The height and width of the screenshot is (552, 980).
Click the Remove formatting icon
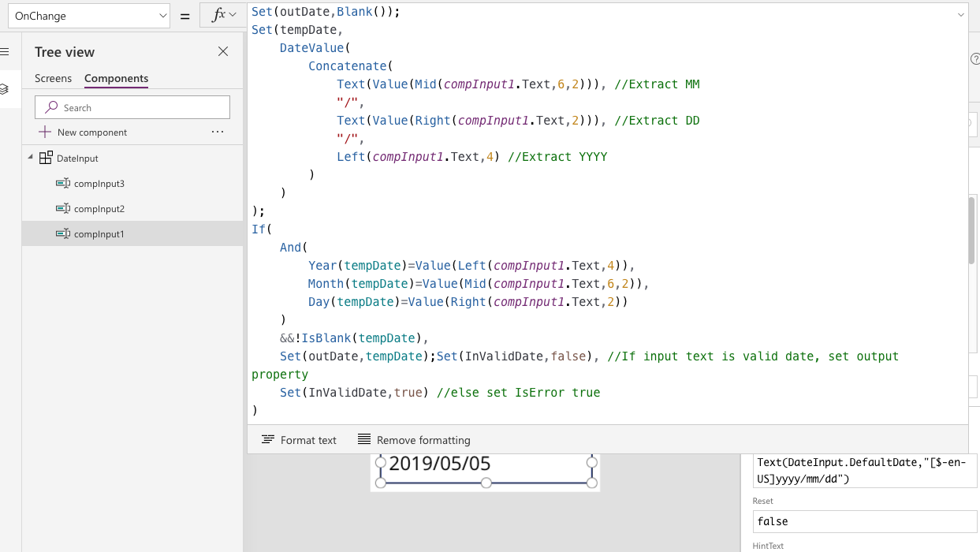[363, 439]
